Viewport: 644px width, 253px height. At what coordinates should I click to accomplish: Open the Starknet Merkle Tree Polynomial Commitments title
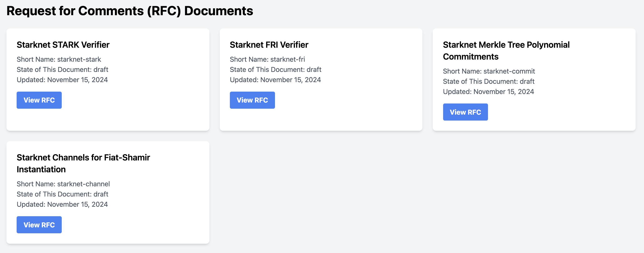click(506, 51)
